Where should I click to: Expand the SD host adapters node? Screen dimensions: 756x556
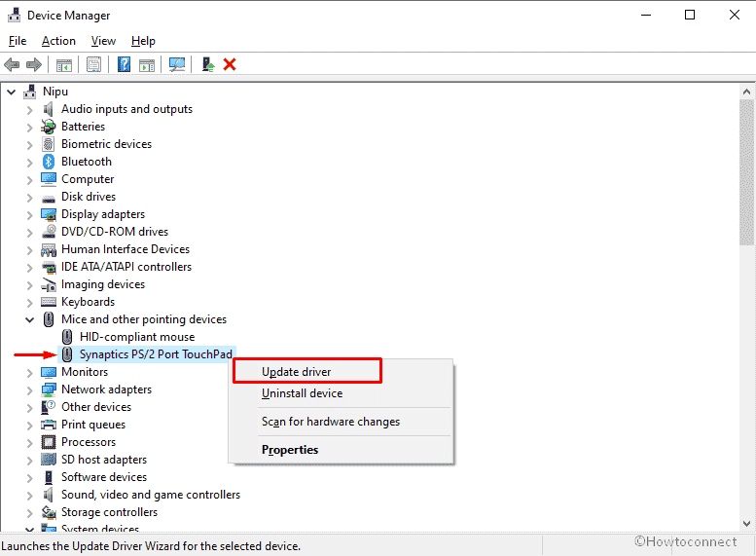tap(30, 461)
